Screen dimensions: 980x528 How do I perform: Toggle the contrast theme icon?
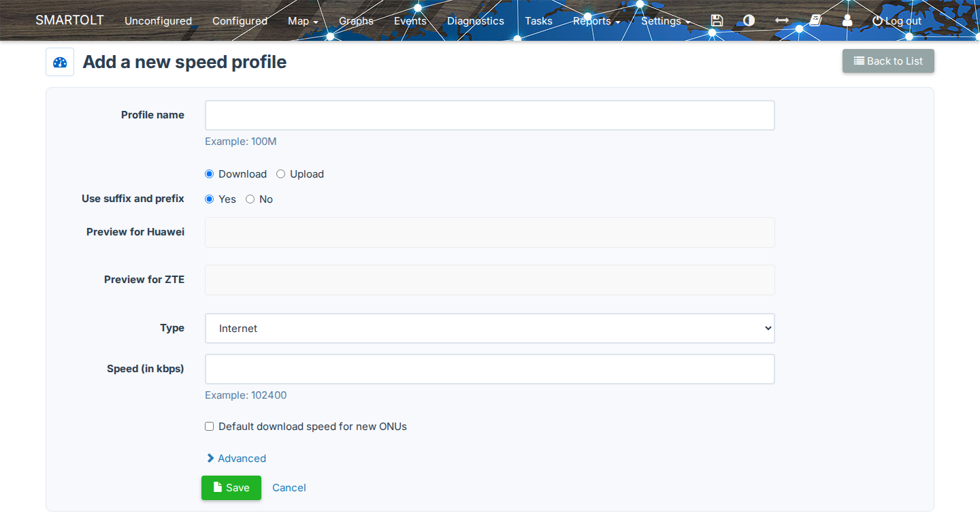749,21
